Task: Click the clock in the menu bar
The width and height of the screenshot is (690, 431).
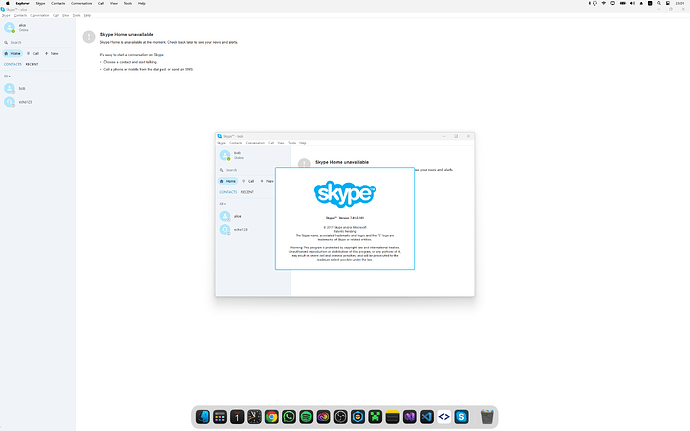Action: [679, 3]
